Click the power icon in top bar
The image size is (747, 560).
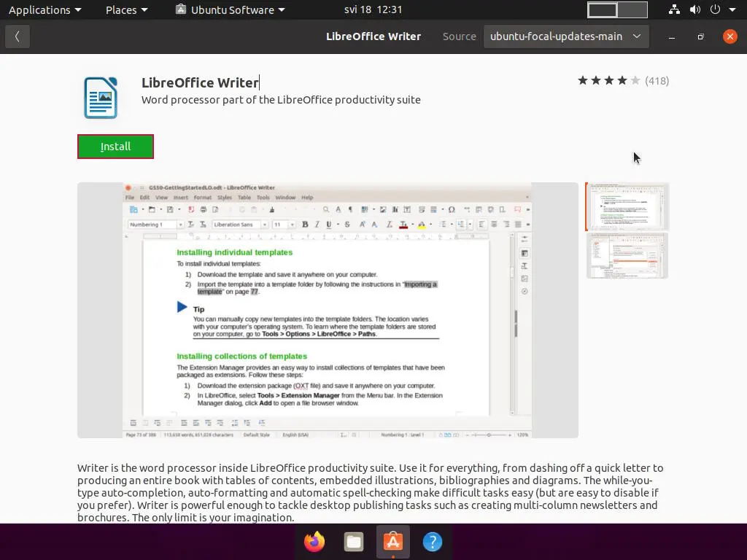point(715,9)
